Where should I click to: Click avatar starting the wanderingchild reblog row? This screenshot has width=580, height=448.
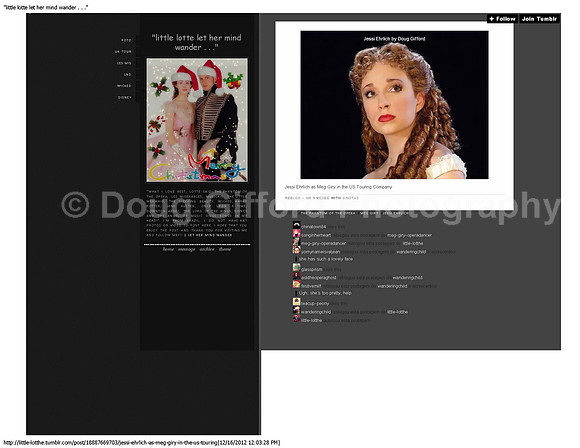click(x=296, y=311)
